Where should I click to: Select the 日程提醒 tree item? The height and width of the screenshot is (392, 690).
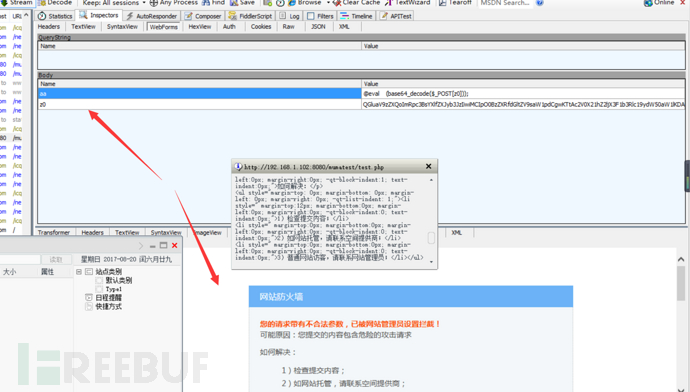(x=108, y=298)
